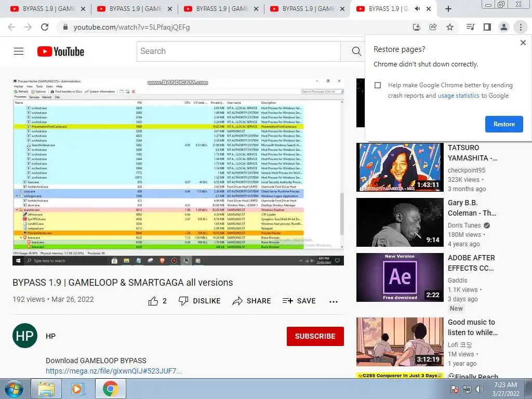Open a new browser tab

tap(448, 9)
